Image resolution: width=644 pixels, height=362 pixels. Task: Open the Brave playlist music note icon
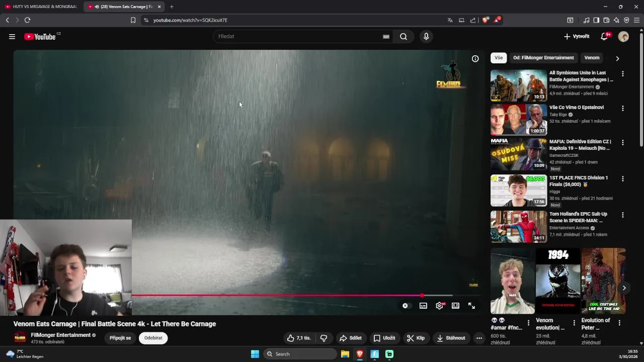586,20
